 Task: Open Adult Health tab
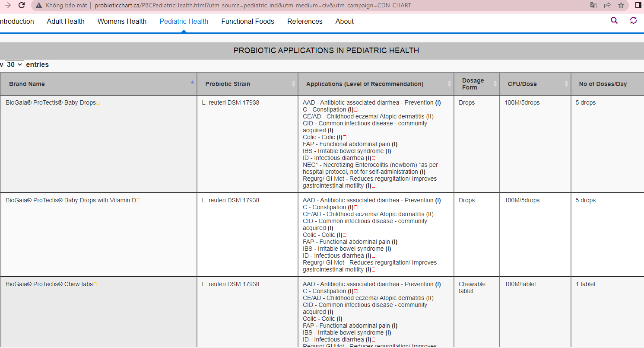[x=66, y=21]
